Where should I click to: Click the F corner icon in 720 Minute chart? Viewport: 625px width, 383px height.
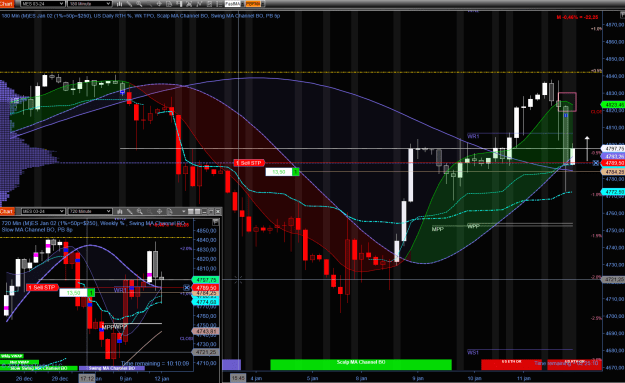tap(216, 222)
